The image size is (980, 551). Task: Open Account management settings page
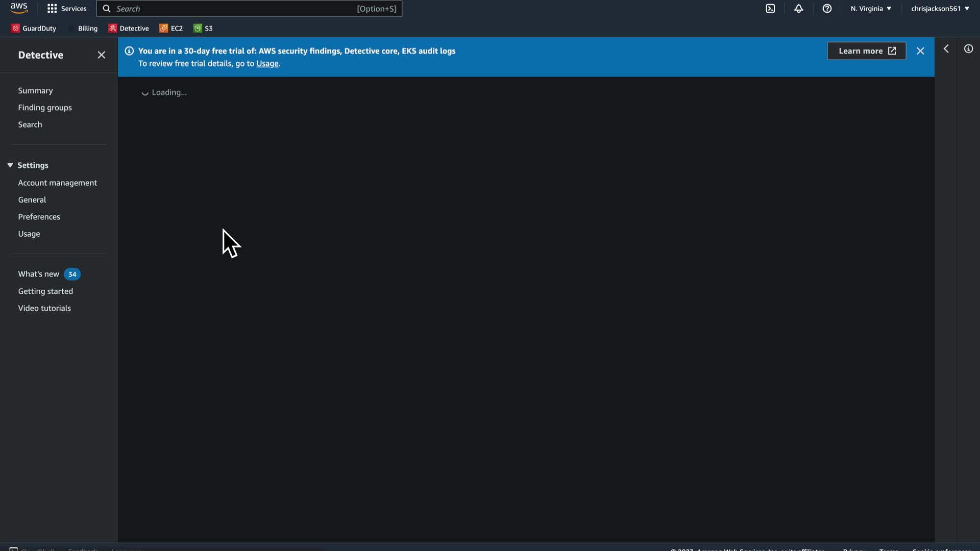pos(57,183)
